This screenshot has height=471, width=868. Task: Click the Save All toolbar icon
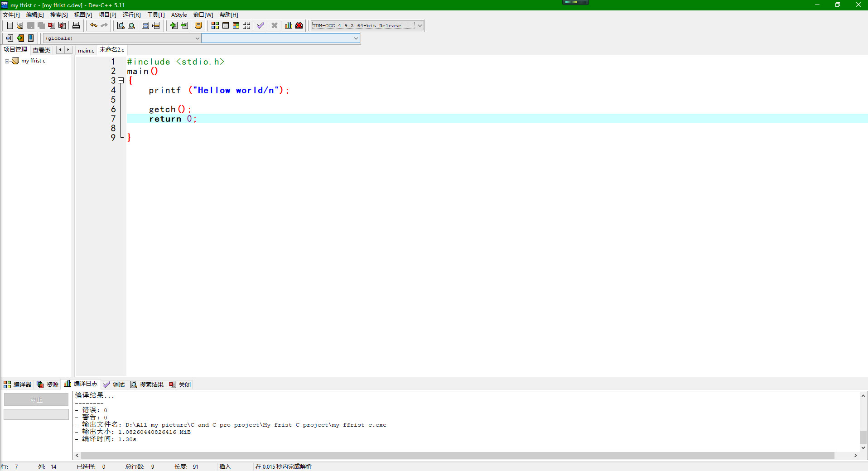41,25
